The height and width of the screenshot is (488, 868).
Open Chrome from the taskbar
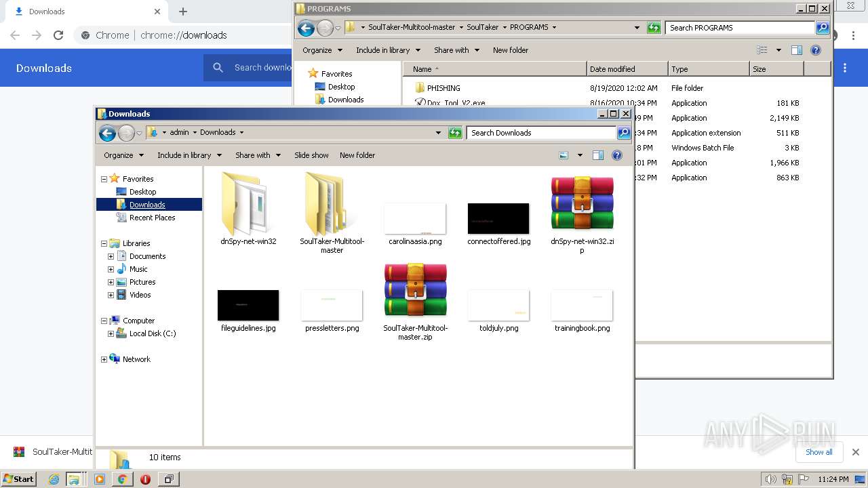tap(122, 479)
